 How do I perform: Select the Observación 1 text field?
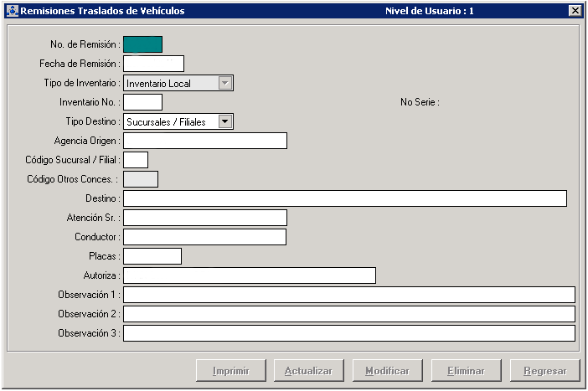click(x=348, y=295)
